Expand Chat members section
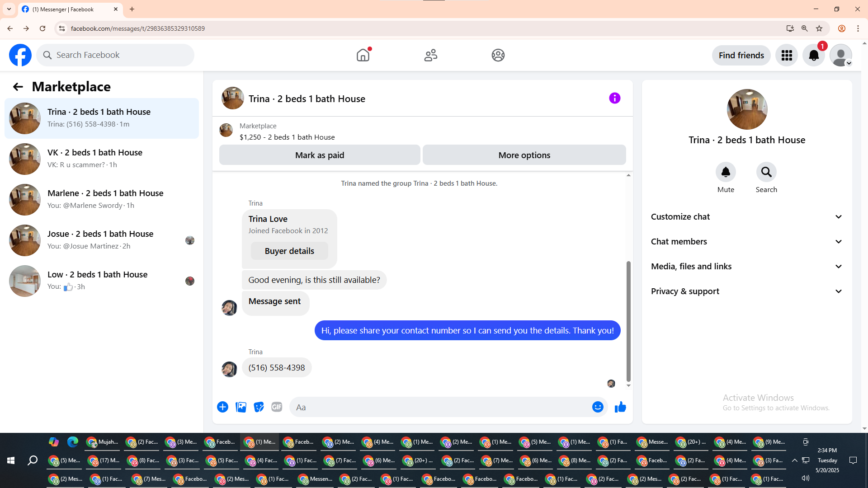Viewport: 868px width, 488px height. (x=747, y=242)
